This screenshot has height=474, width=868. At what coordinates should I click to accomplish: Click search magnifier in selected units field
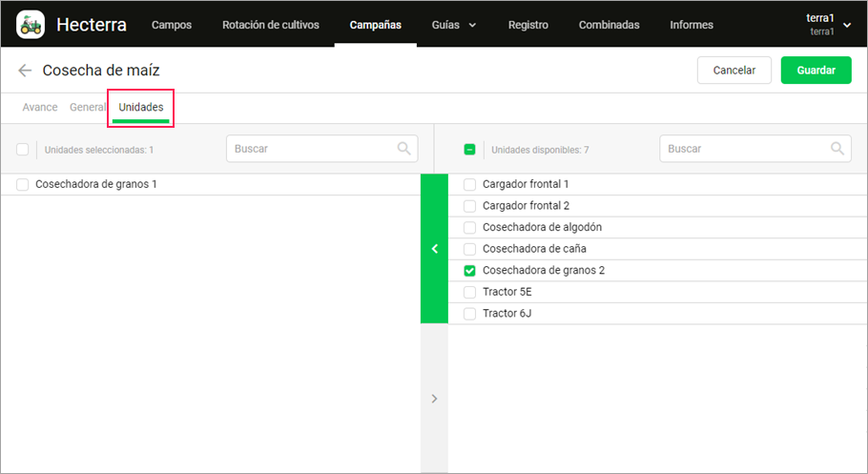click(x=404, y=149)
